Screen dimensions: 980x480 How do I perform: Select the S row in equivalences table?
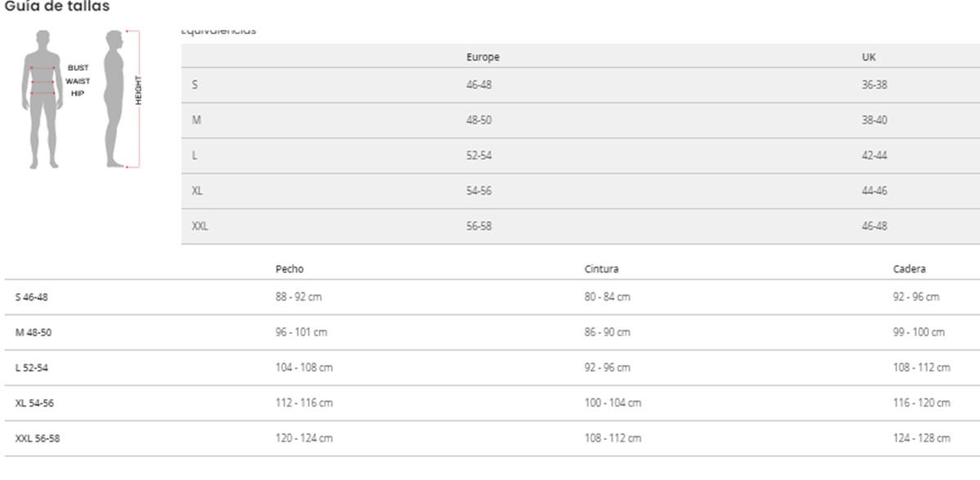click(194, 85)
